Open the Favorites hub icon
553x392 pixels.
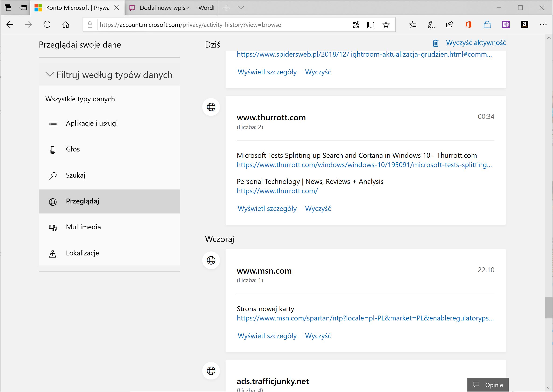pyautogui.click(x=413, y=25)
